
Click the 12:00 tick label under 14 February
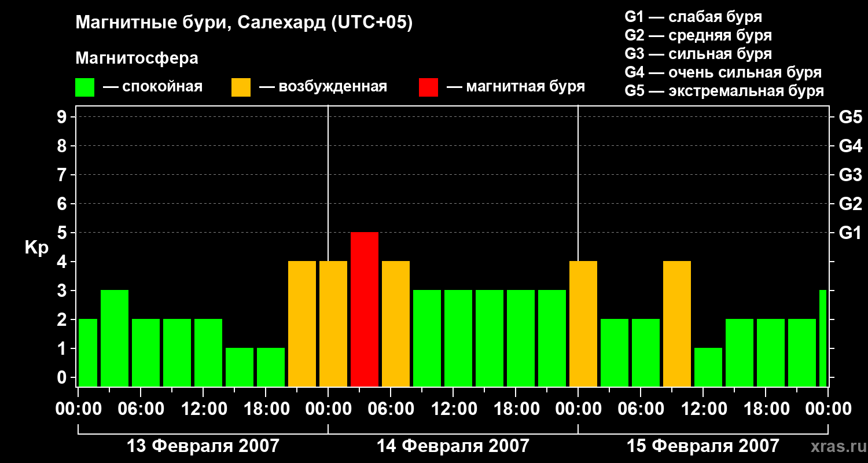pyautogui.click(x=453, y=409)
